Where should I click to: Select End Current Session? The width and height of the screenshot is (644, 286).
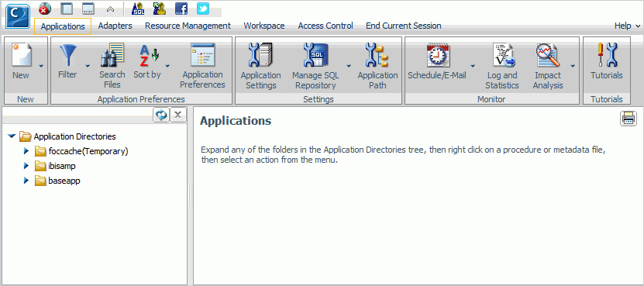403,26
